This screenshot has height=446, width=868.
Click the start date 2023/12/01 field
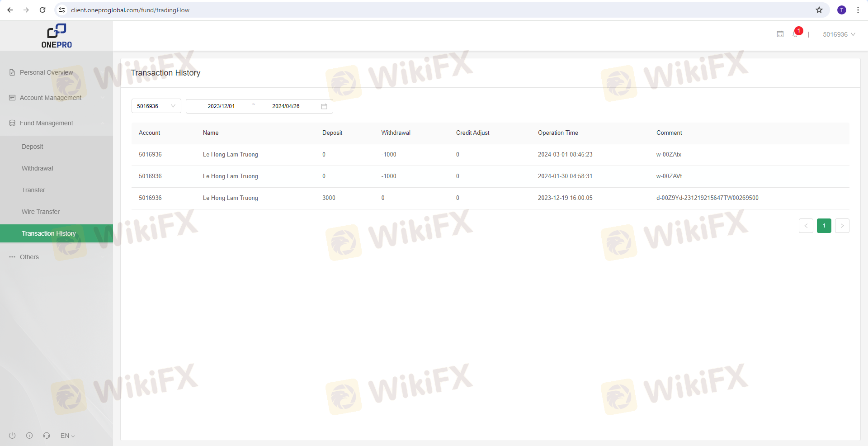click(221, 106)
